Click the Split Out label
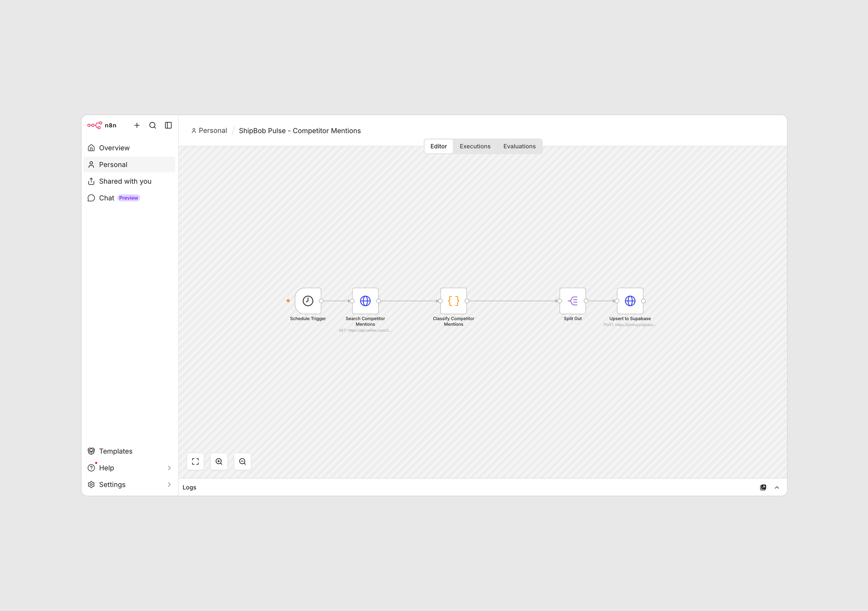This screenshot has height=611, width=868. click(573, 319)
